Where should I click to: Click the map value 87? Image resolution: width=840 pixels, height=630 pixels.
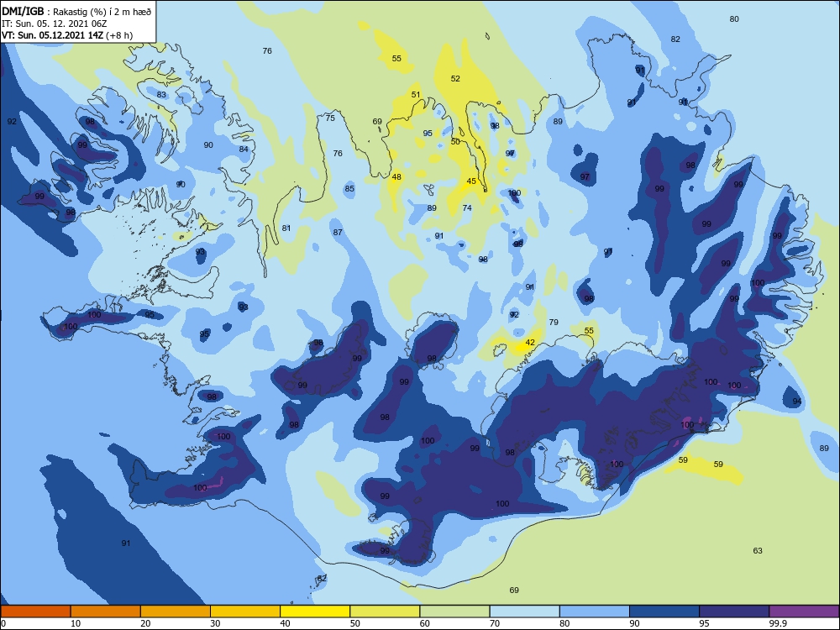tap(338, 232)
